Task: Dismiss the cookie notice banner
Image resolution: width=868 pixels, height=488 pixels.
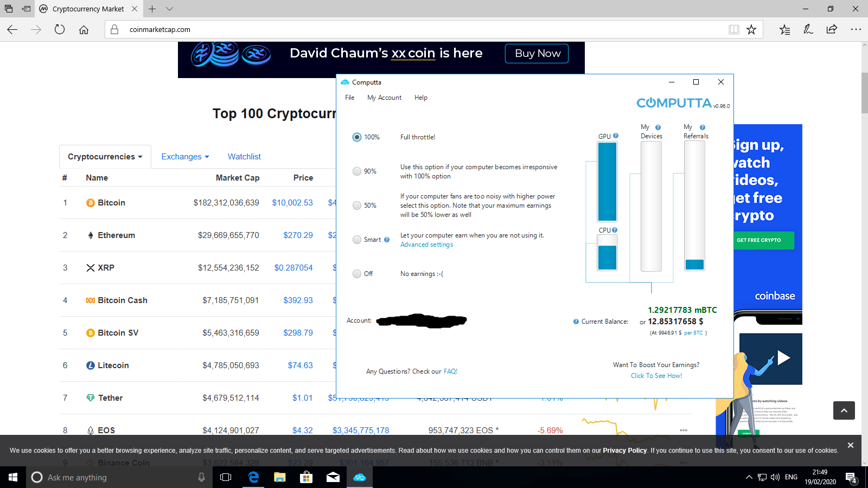Action: (x=851, y=445)
